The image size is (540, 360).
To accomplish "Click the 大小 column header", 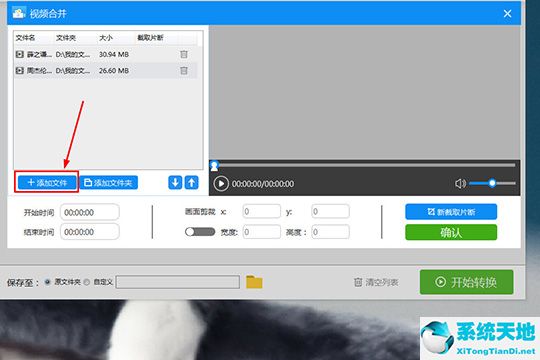I will 106,38.
